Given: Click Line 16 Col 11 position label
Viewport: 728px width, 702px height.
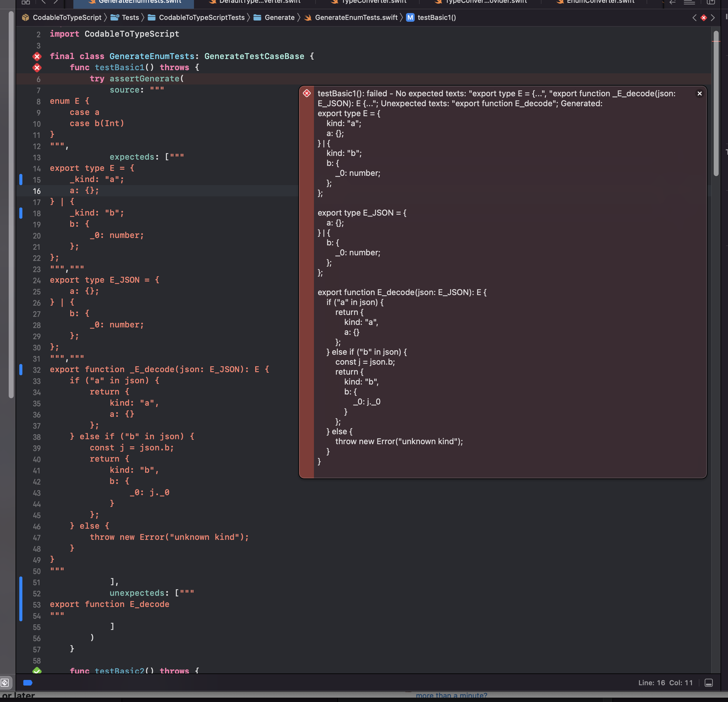Looking at the screenshot, I should tap(665, 683).
